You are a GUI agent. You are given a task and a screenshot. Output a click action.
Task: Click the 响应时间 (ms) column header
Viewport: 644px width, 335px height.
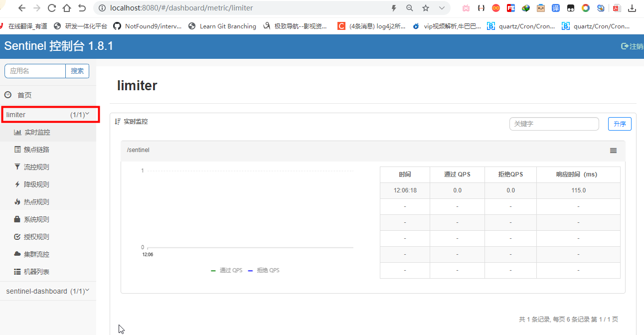pos(578,174)
